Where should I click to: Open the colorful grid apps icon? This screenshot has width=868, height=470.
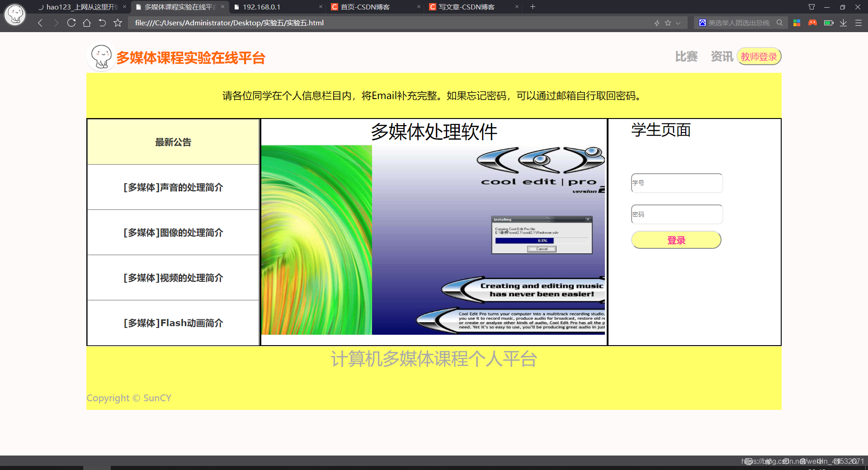pos(797,23)
